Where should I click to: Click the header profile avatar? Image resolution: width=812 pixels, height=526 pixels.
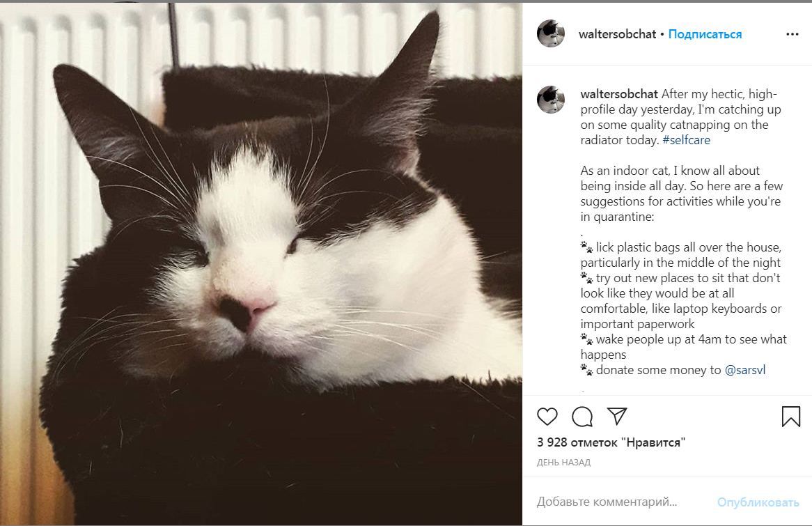coord(551,33)
